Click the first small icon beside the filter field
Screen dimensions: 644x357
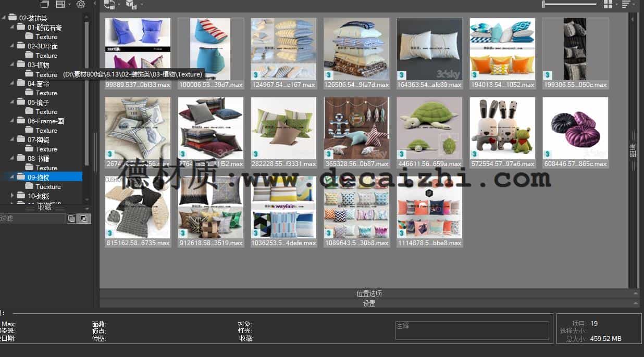pyautogui.click(x=71, y=218)
